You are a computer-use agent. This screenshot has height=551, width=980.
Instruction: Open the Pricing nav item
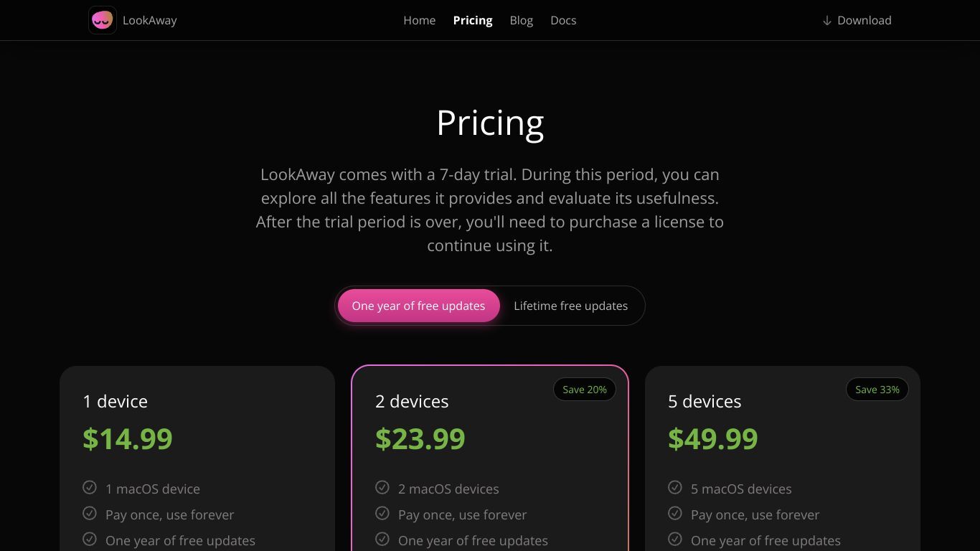[x=473, y=20]
